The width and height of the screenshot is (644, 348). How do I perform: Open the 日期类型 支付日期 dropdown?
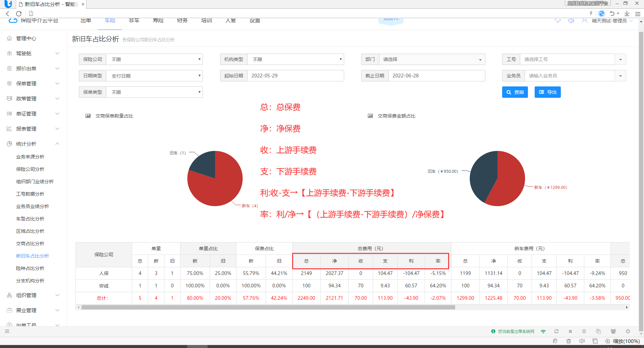[x=154, y=76]
